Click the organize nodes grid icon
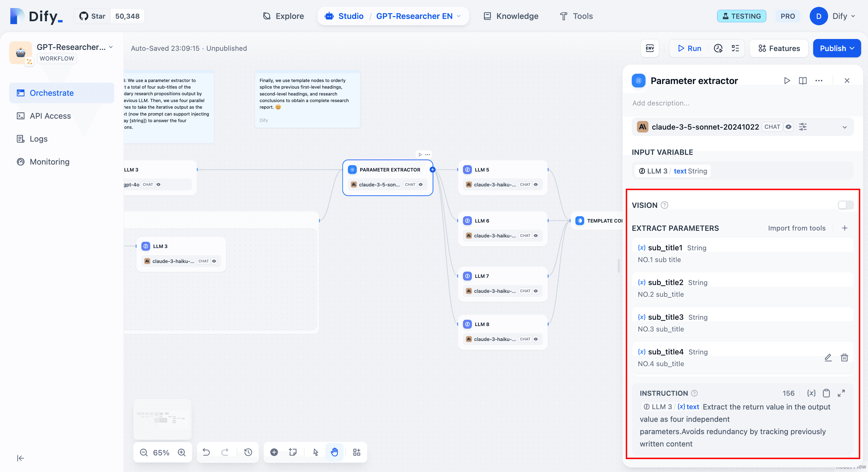The height and width of the screenshot is (472, 868). [x=356, y=452]
